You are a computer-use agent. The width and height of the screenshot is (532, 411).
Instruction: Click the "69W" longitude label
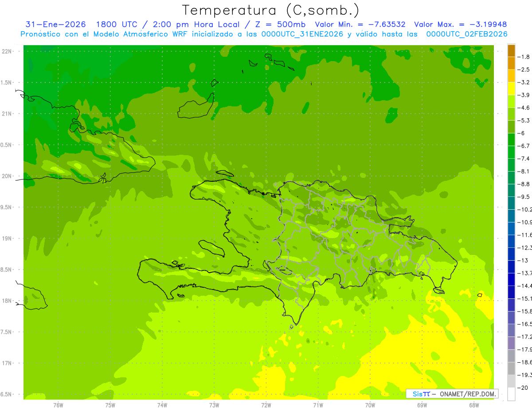coord(422,405)
